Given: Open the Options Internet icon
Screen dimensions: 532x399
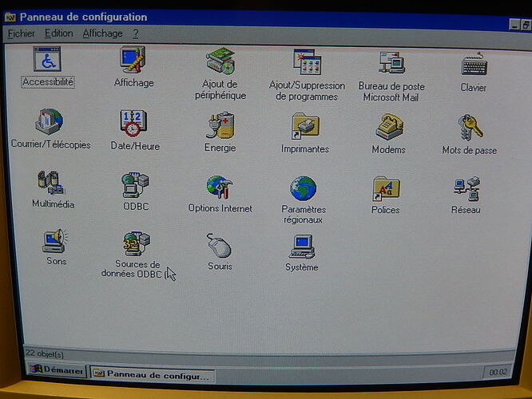Looking at the screenshot, I should (220, 187).
